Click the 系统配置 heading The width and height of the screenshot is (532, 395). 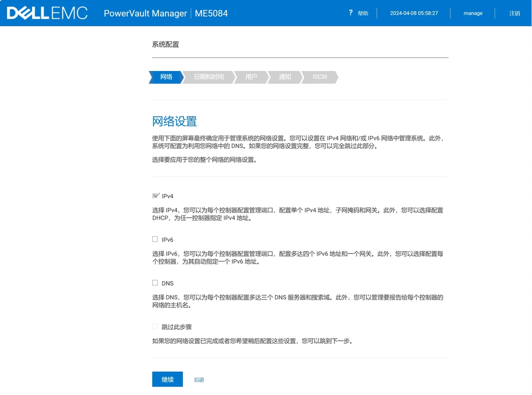tap(166, 45)
